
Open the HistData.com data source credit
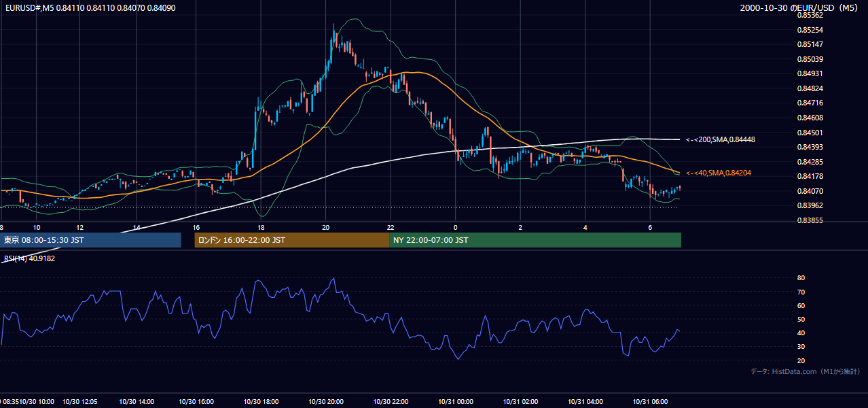point(806,371)
